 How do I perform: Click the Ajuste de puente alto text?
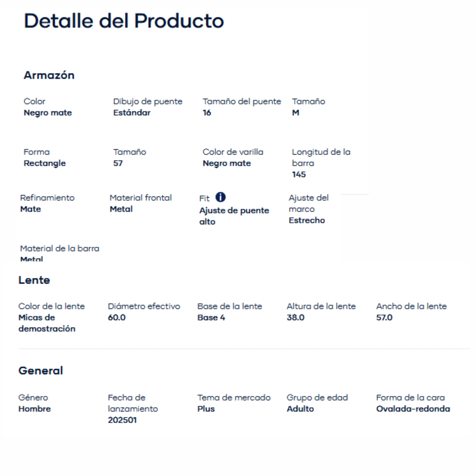(x=234, y=216)
